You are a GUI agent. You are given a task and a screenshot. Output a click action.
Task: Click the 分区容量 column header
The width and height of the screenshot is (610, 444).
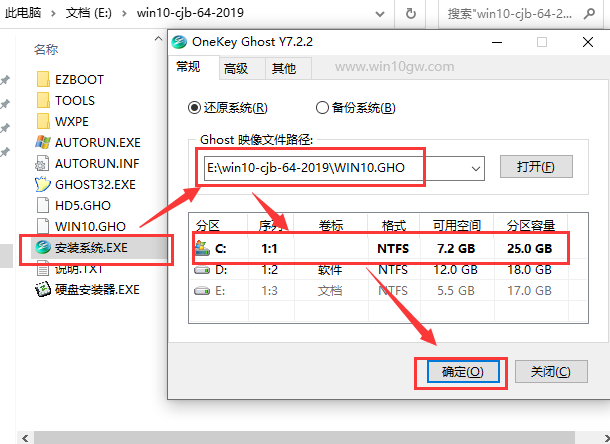pos(531,226)
